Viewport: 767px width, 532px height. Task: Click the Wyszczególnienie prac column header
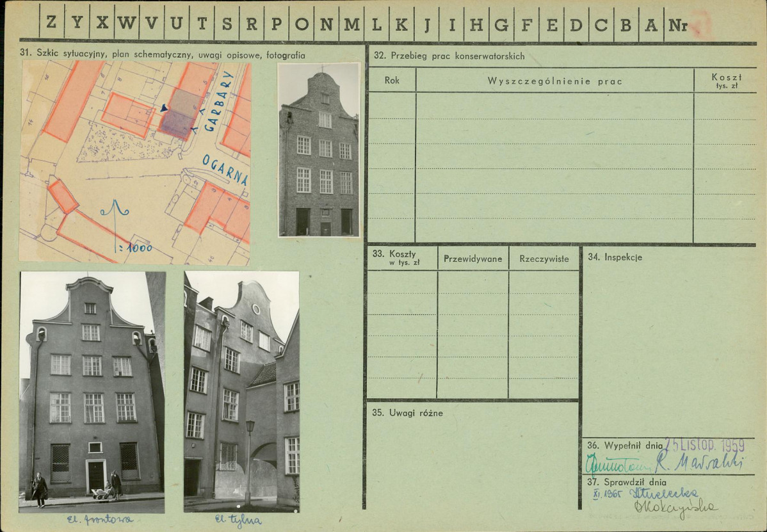tap(554, 81)
